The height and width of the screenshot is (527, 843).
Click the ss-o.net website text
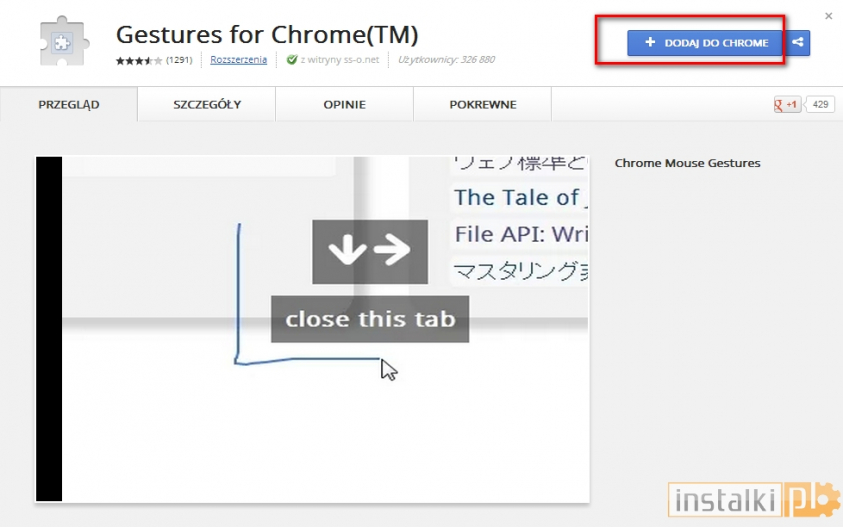pyautogui.click(x=343, y=60)
